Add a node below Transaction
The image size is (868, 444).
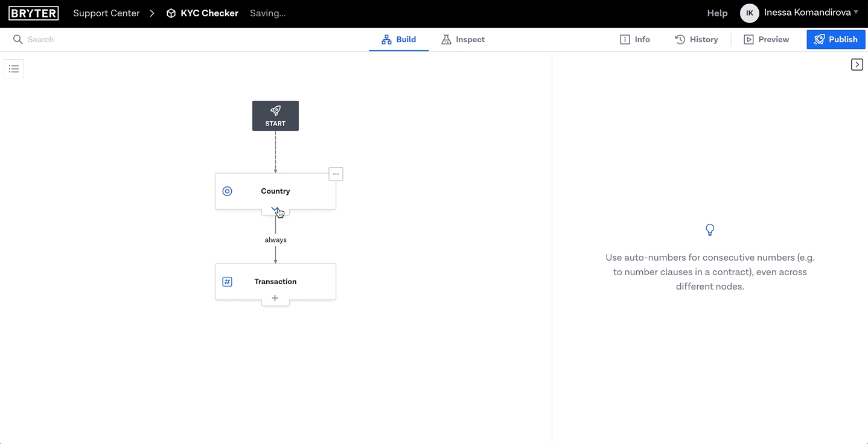275,298
